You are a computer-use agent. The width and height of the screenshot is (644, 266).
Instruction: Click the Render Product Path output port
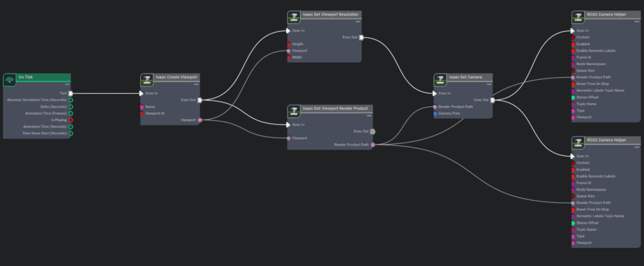click(x=373, y=145)
